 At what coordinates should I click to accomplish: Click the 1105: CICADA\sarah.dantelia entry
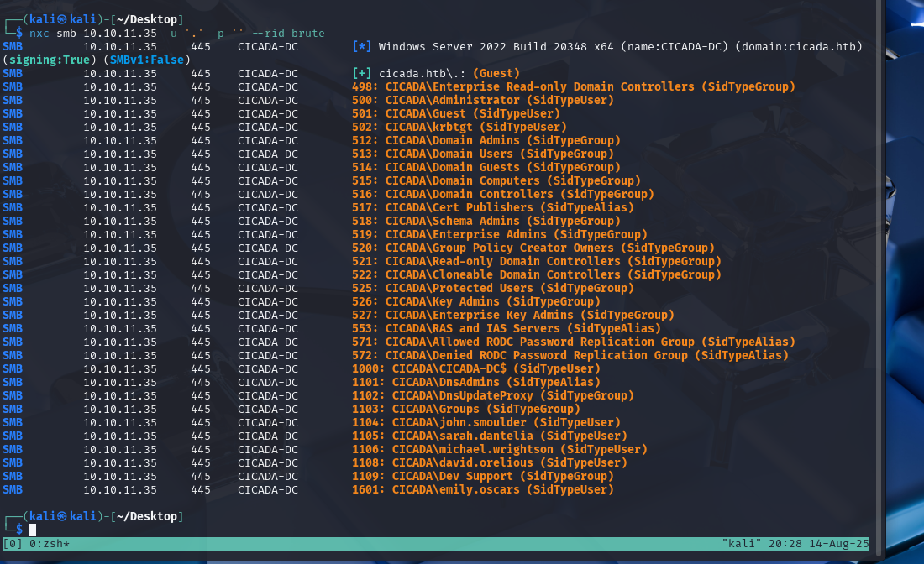[x=490, y=436]
